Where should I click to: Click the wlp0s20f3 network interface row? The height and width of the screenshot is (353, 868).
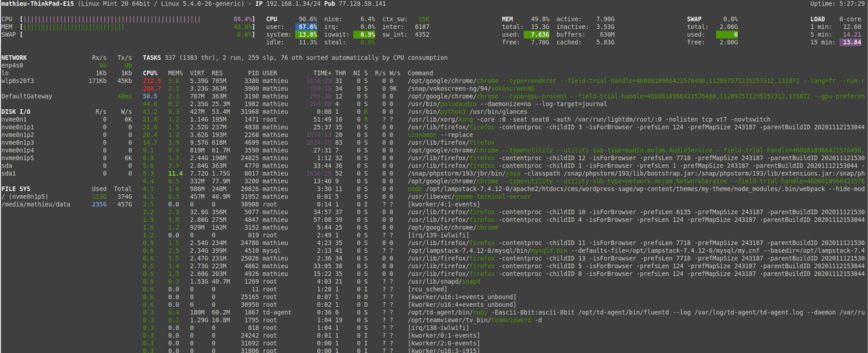point(67,80)
